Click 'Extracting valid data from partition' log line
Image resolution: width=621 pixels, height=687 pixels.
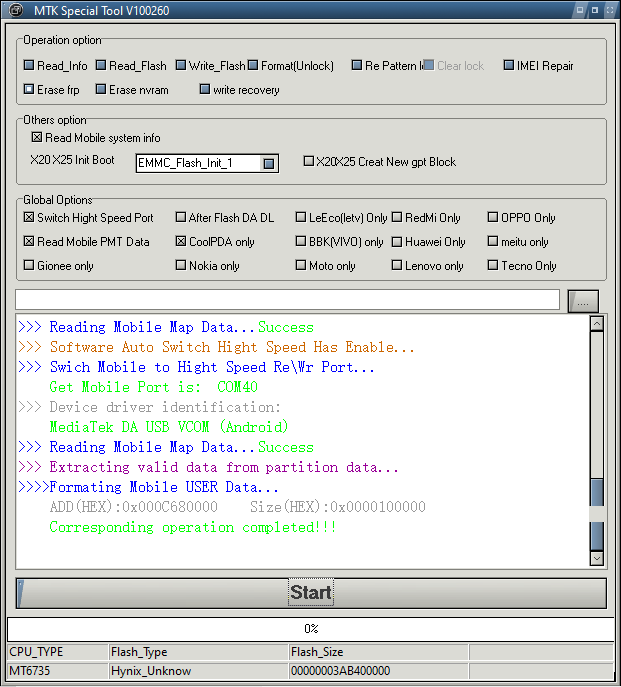click(x=209, y=467)
